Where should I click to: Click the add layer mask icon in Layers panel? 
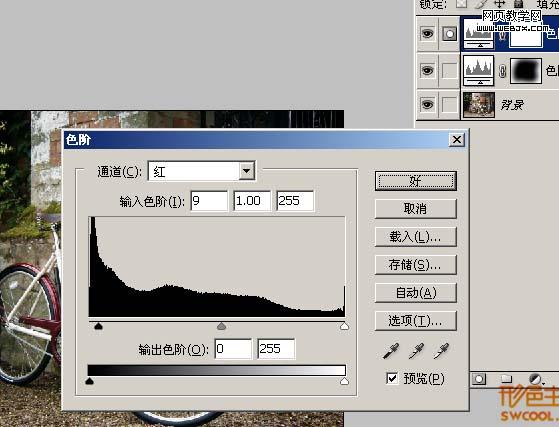(x=479, y=379)
